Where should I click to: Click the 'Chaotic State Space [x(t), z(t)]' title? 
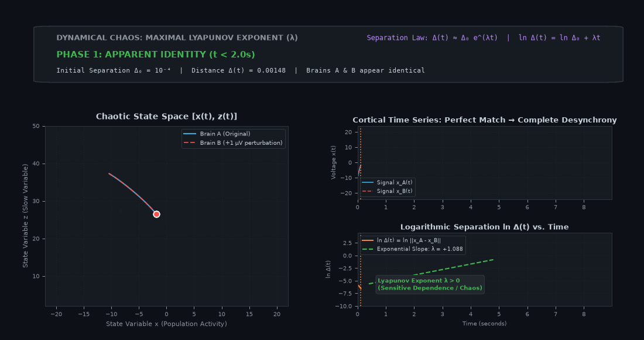pos(166,116)
